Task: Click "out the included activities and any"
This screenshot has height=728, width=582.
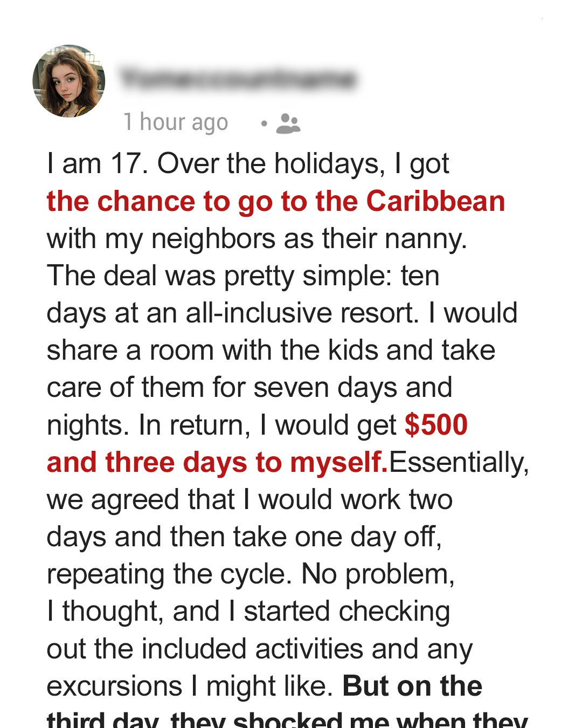Action: pyautogui.click(x=259, y=649)
